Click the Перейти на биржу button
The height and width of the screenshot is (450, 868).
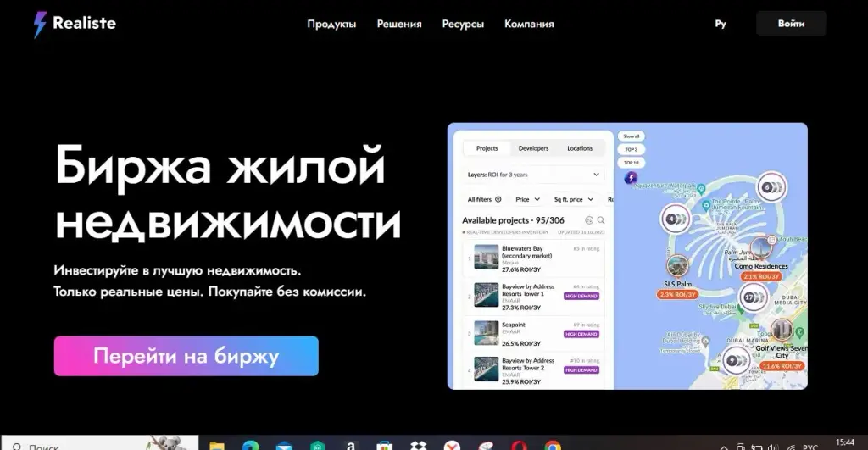186,356
